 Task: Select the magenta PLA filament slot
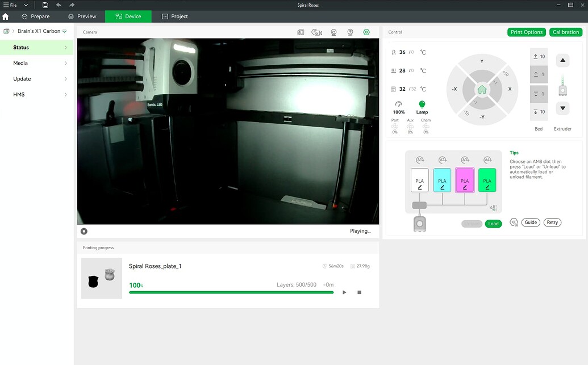pos(465,181)
